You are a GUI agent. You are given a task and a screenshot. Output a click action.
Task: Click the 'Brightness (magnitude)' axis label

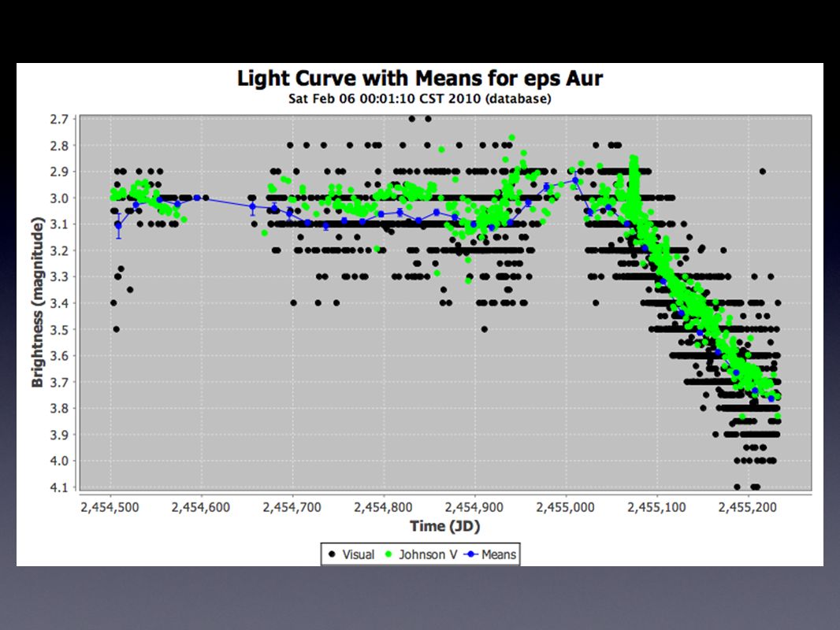tap(37, 302)
